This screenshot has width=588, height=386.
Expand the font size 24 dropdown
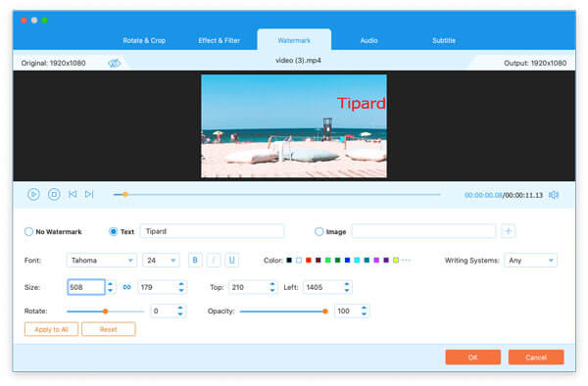(161, 261)
